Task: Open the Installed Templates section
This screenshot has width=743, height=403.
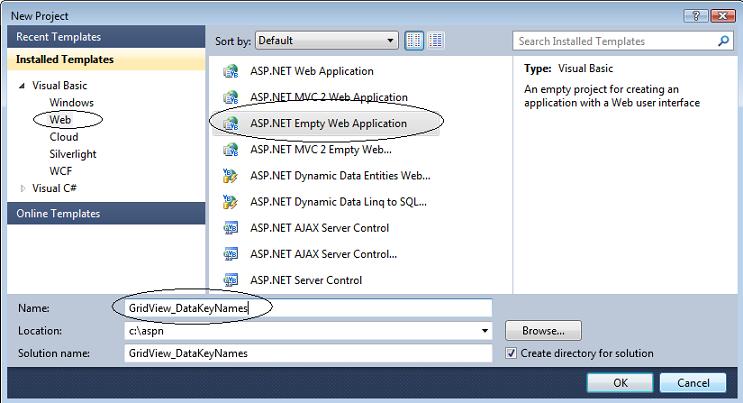Action: click(106, 59)
